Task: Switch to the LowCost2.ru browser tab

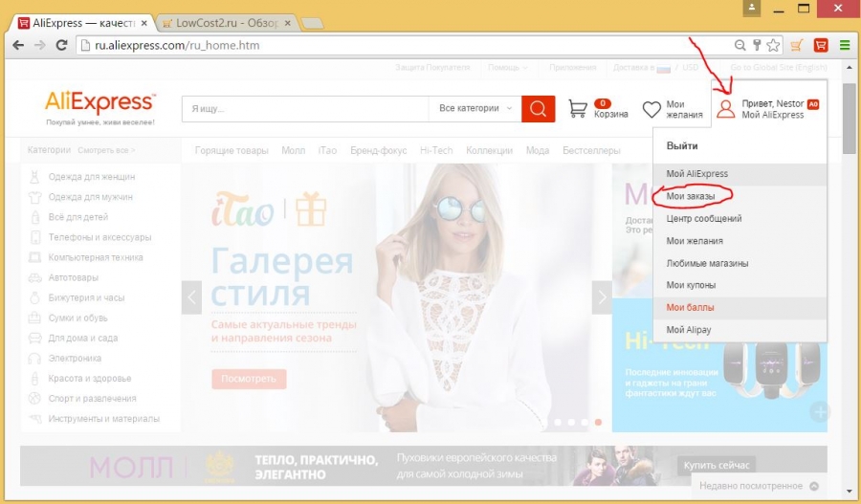Action: tap(226, 23)
